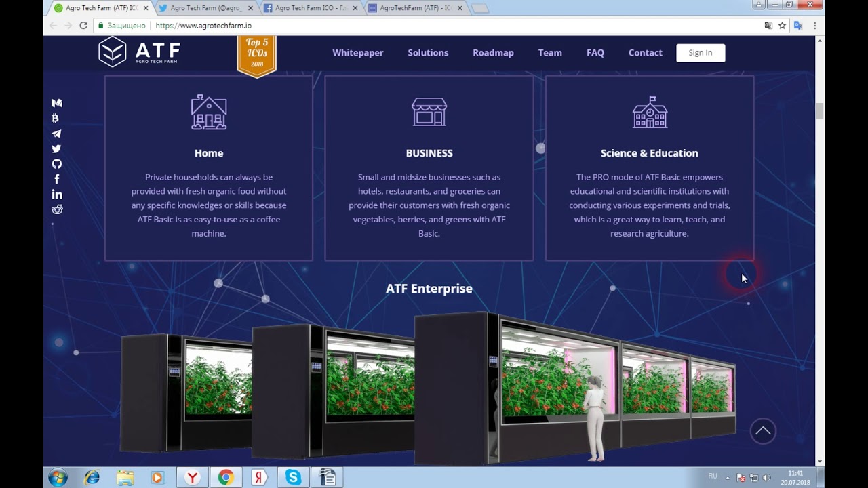Click the round scroll-to-top arrow button
The image size is (868, 488).
[x=763, y=430]
